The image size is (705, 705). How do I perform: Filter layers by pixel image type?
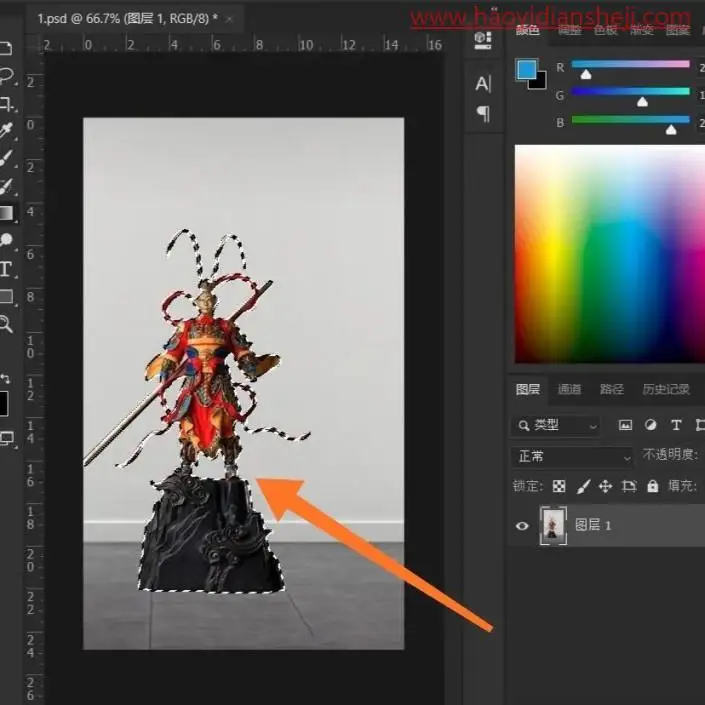pyautogui.click(x=625, y=425)
